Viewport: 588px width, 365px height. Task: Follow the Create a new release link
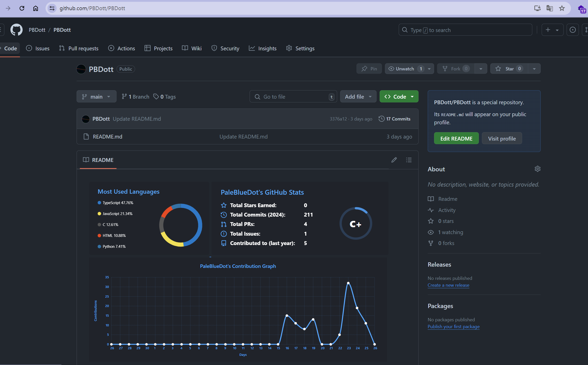click(x=448, y=285)
